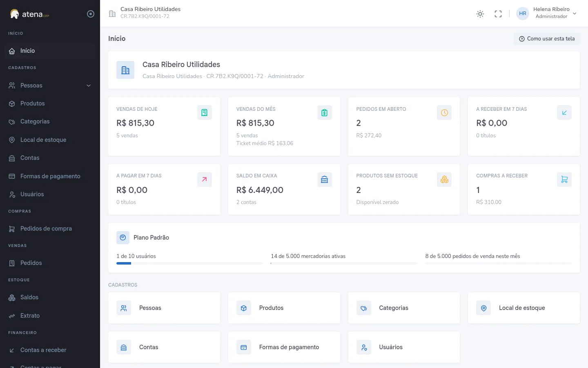Image resolution: width=588 pixels, height=368 pixels.
Task: Go to Produtos in the sidebar
Action: point(50,103)
